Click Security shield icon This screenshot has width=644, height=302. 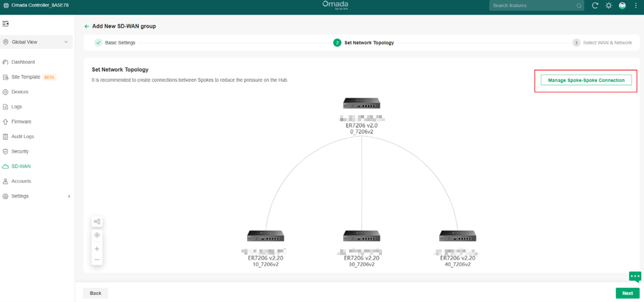5,151
